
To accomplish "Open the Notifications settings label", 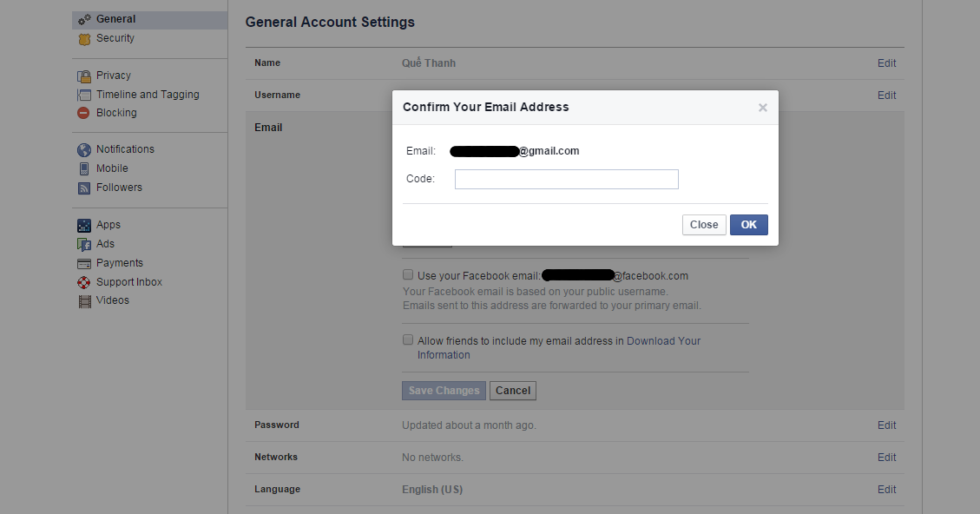I will pos(125,148).
